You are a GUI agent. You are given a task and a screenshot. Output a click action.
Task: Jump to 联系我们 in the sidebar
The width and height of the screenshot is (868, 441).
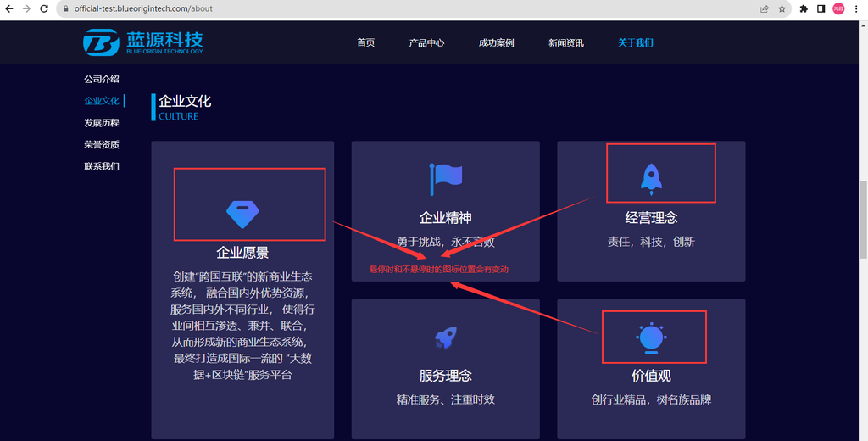(x=102, y=166)
